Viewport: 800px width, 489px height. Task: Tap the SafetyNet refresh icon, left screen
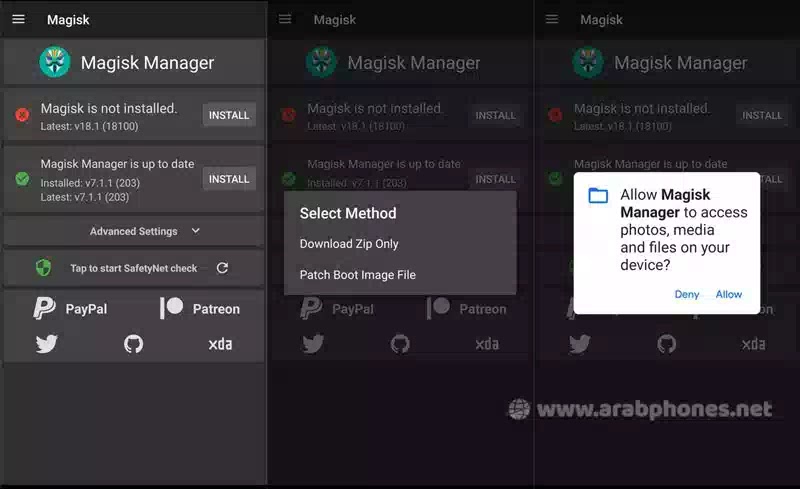click(x=222, y=268)
